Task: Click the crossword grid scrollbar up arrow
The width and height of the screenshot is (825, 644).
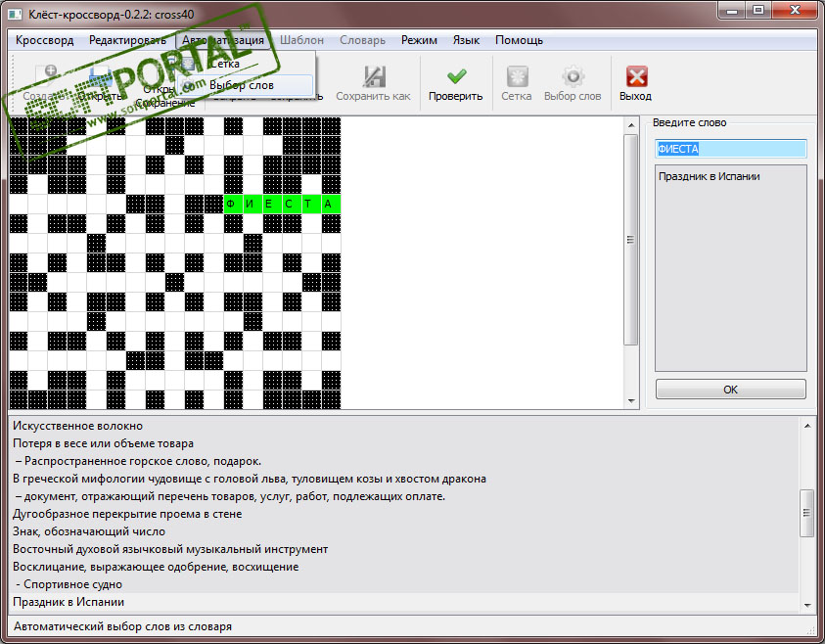Action: (631, 124)
